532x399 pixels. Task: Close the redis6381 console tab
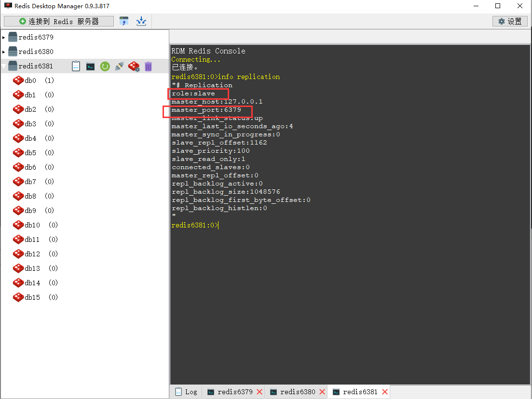coord(385,392)
